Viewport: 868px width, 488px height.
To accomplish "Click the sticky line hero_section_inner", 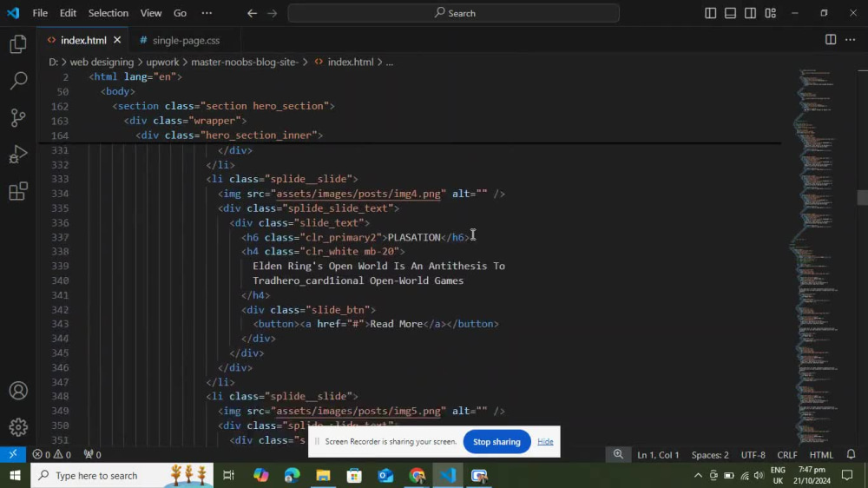I will click(x=228, y=135).
